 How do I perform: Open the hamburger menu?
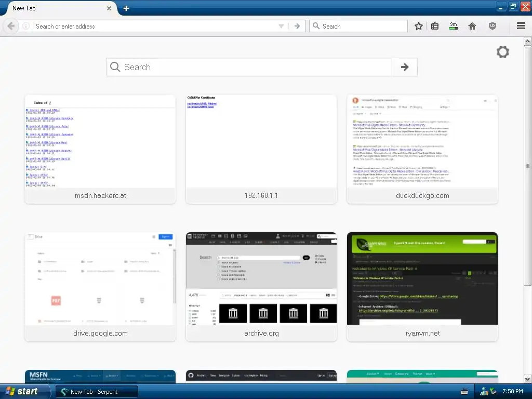point(521,26)
